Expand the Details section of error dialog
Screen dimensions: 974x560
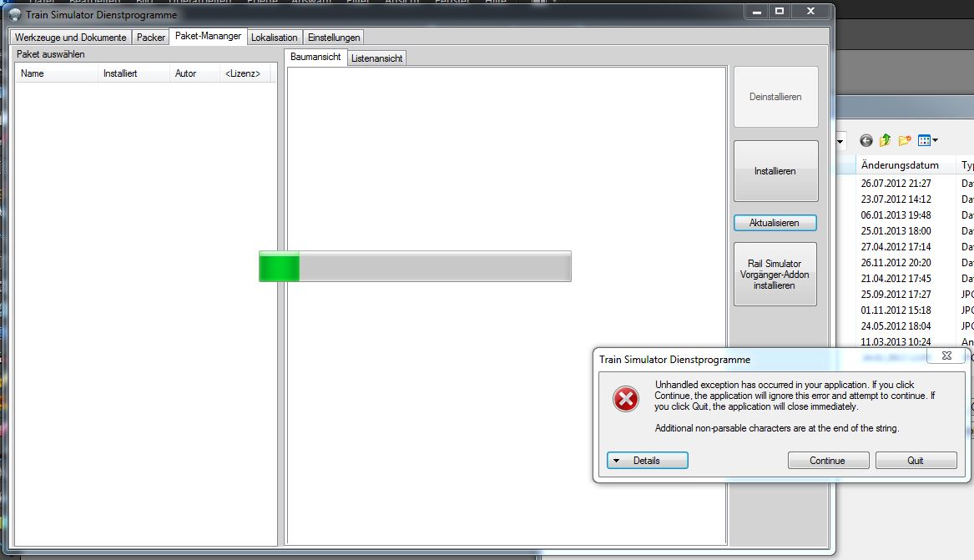click(648, 461)
